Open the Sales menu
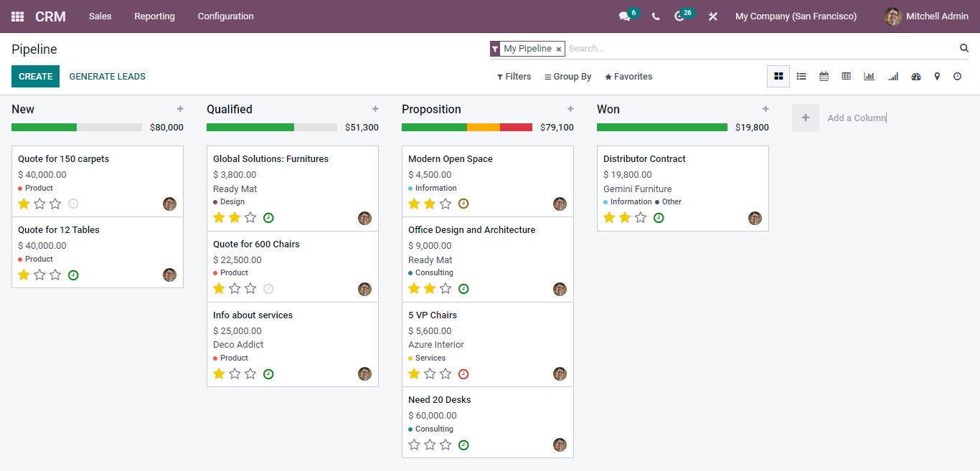The height and width of the screenshot is (471, 980). [x=100, y=16]
